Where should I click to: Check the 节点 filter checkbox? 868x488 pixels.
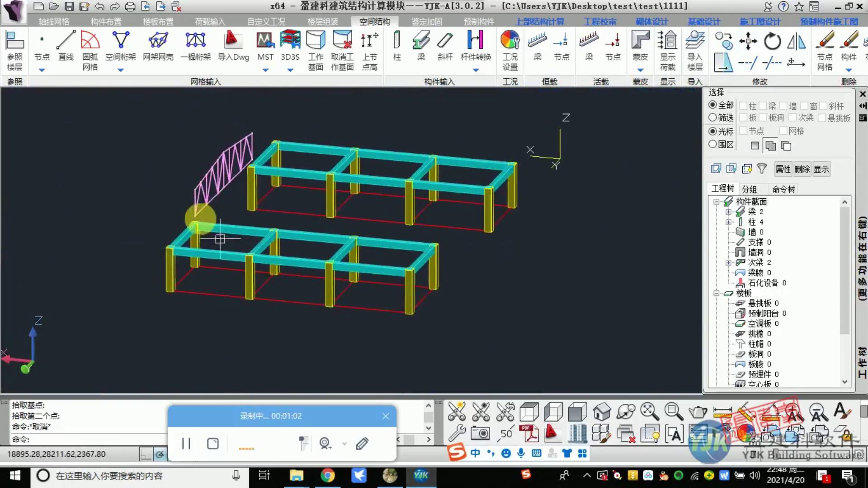pos(743,131)
